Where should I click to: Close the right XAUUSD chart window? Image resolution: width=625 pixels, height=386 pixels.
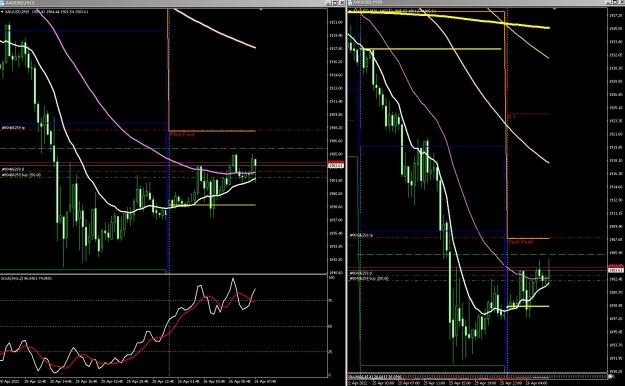pos(622,2)
